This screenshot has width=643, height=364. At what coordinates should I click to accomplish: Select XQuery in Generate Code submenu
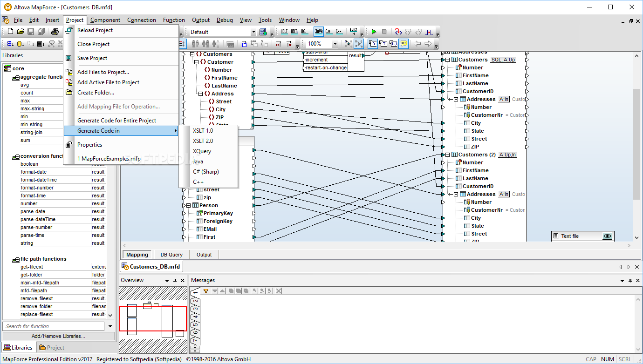pyautogui.click(x=208, y=151)
